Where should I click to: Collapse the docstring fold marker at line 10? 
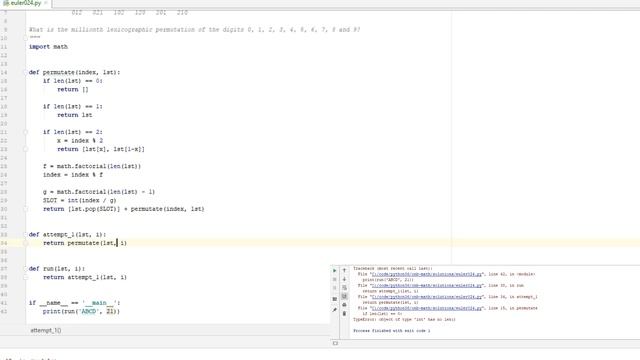25,38
